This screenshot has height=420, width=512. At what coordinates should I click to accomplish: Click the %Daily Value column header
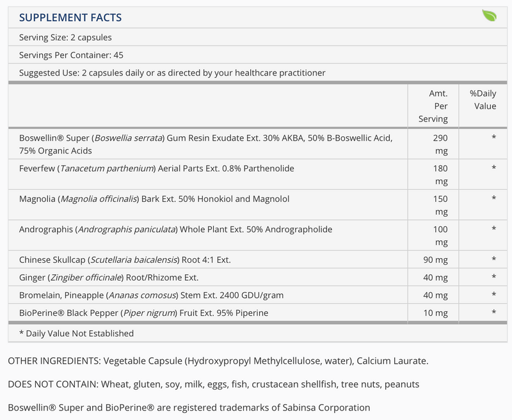(x=483, y=100)
